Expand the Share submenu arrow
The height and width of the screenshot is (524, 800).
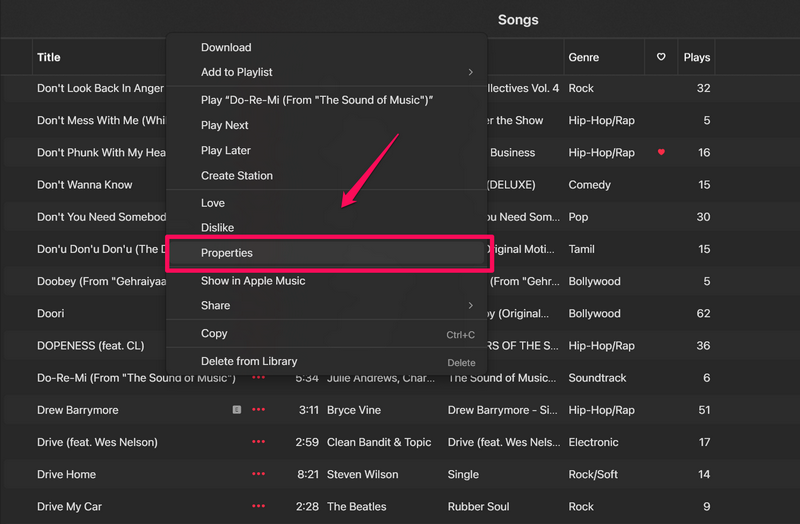[471, 305]
